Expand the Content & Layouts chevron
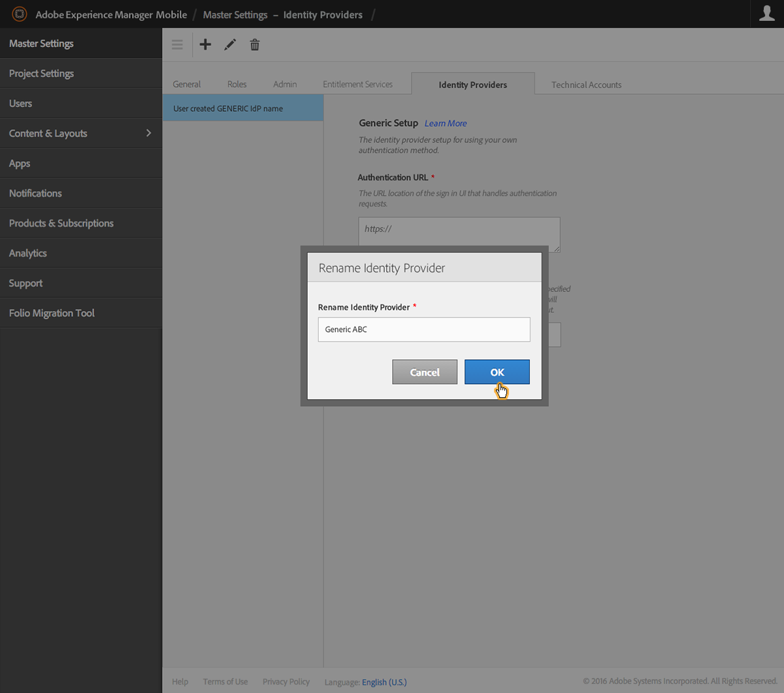The height and width of the screenshot is (693, 784). coord(148,133)
